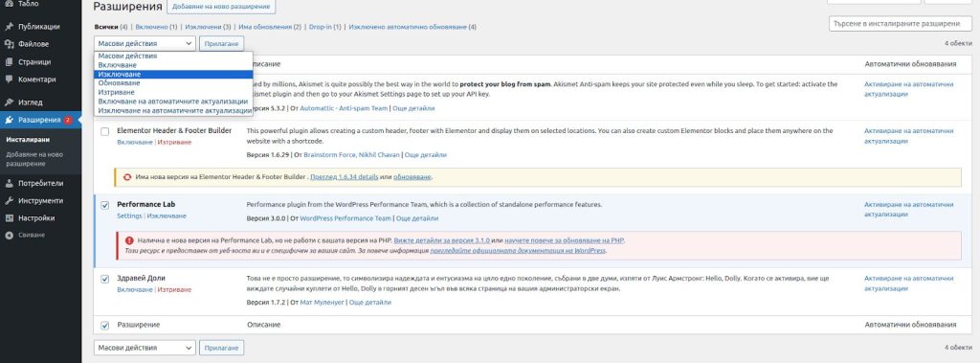This screenshot has width=980, height=363.
Task: Click the red warning icon in Performance Lab notice
Action: pyautogui.click(x=129, y=240)
